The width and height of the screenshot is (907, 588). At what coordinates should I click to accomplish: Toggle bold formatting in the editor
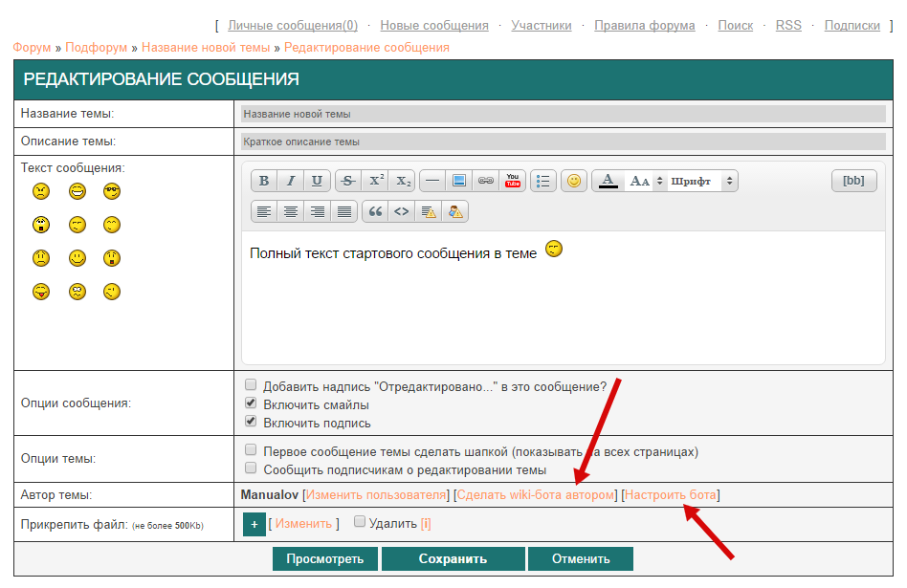coord(264,181)
